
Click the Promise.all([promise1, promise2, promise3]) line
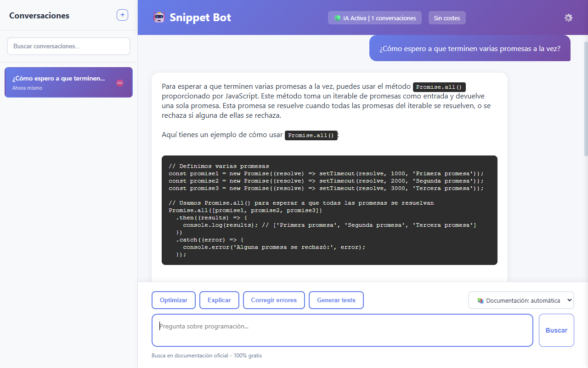[245, 210]
